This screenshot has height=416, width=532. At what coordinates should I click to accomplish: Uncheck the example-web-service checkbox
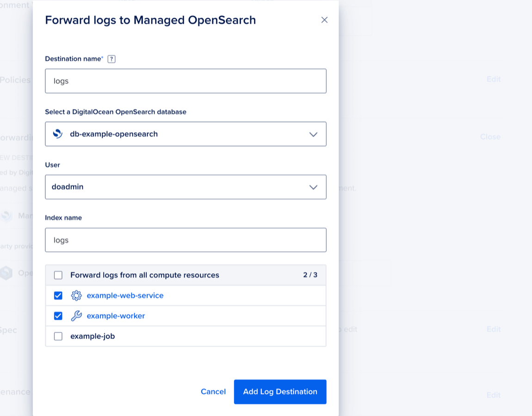(58, 295)
